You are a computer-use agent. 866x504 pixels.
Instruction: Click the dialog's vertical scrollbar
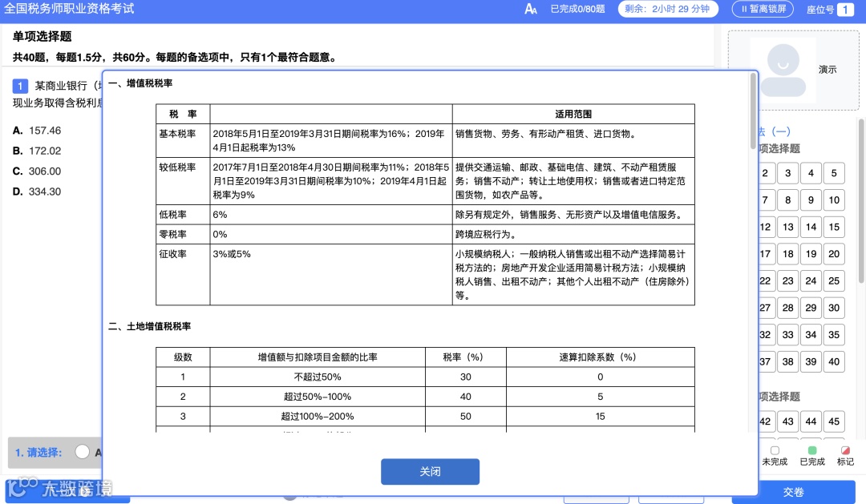point(753,111)
